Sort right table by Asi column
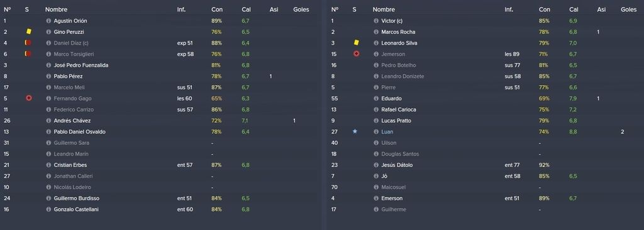Image resolution: width=644 pixels, height=230 pixels. point(601,9)
